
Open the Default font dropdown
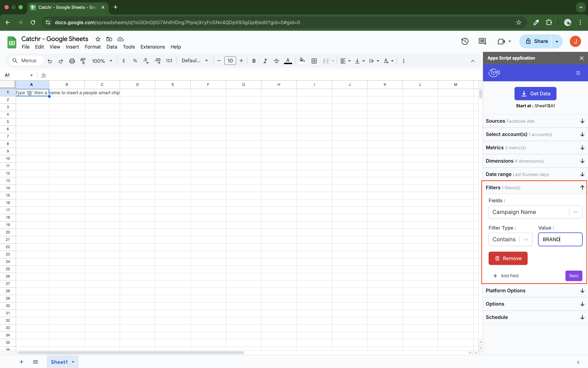(195, 61)
